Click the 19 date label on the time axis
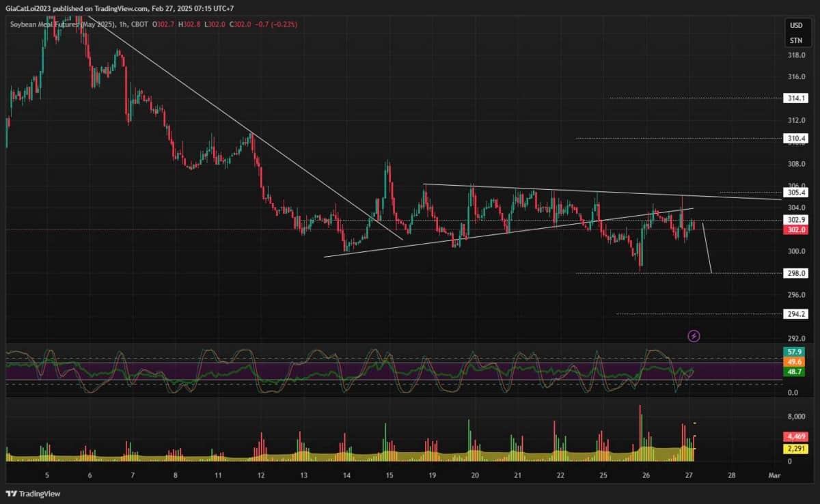820x504 pixels. click(432, 475)
